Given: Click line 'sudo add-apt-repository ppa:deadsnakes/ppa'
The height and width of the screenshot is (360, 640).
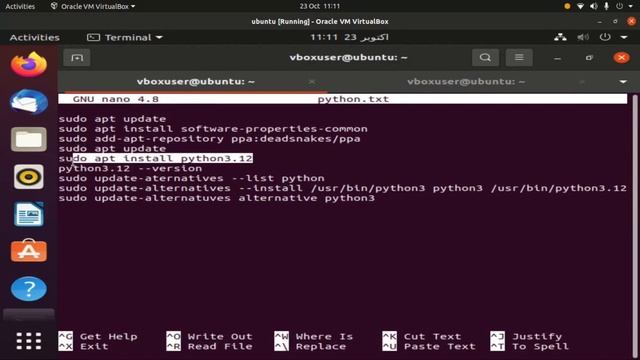Looking at the screenshot, I should (x=209, y=139).
